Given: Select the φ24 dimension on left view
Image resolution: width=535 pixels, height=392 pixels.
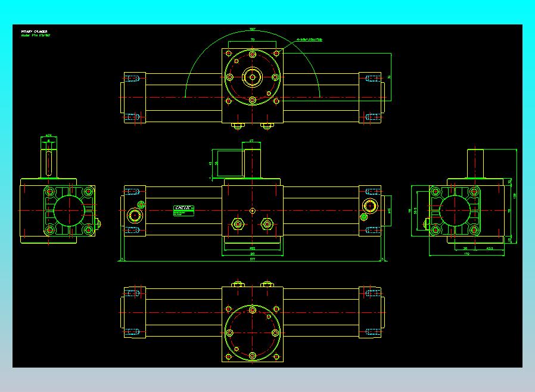Looking at the screenshot, I should click(x=48, y=135).
